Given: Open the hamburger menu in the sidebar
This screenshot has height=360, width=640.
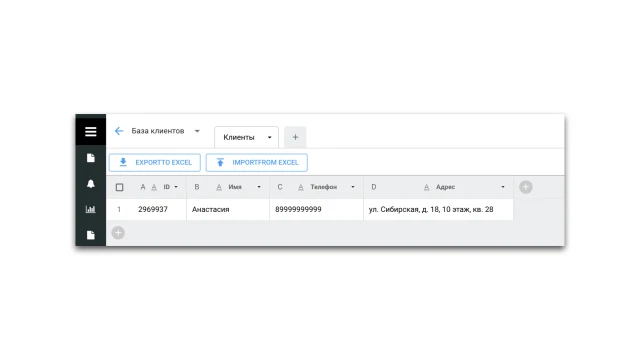Looking at the screenshot, I should 91,131.
